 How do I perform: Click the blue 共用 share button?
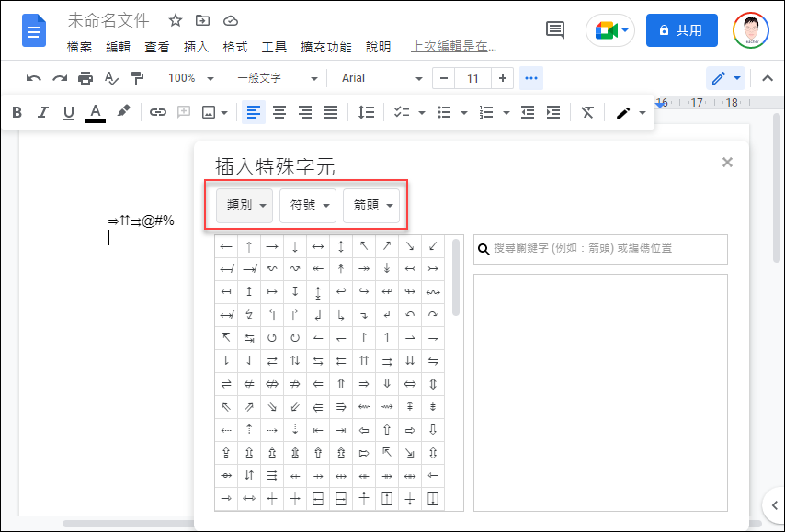(x=682, y=30)
